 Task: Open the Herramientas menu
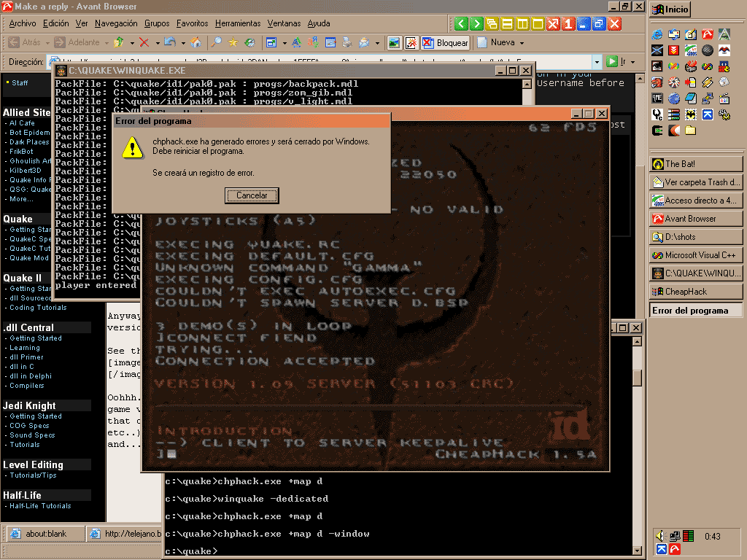[x=238, y=23]
